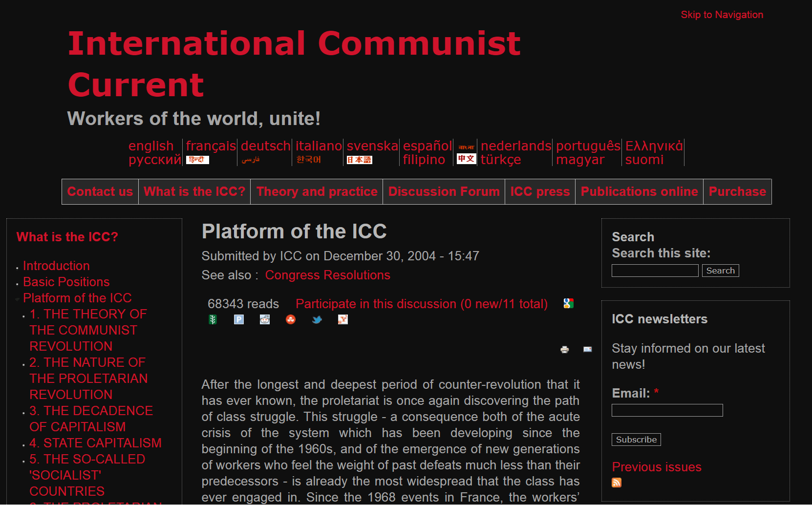Open the What is the ICC? menu
Screen dimensions: 812x505
click(194, 191)
